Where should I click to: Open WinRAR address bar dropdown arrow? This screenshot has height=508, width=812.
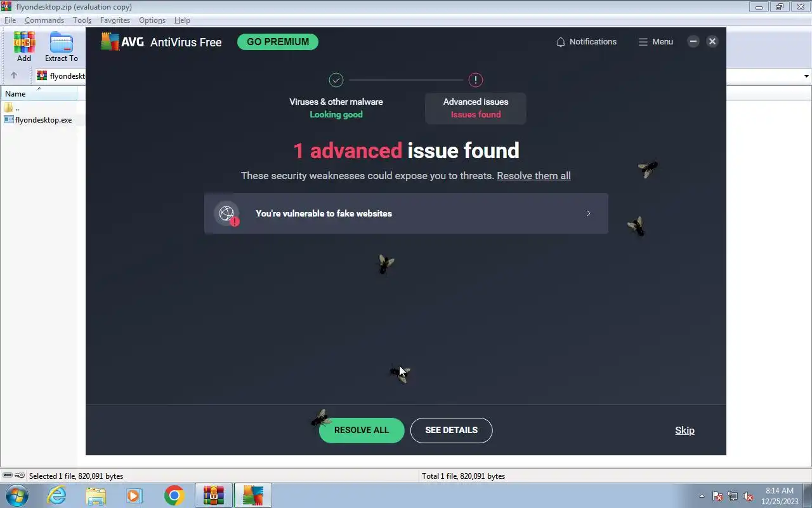coord(806,76)
